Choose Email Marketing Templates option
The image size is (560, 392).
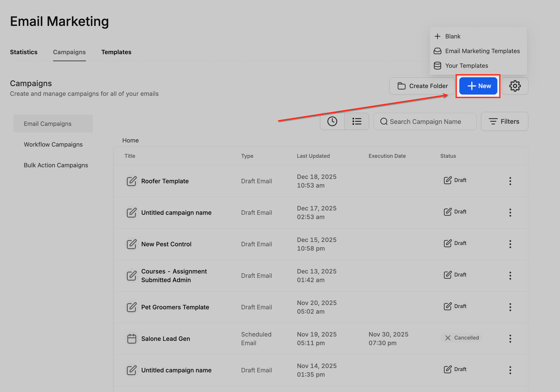482,51
